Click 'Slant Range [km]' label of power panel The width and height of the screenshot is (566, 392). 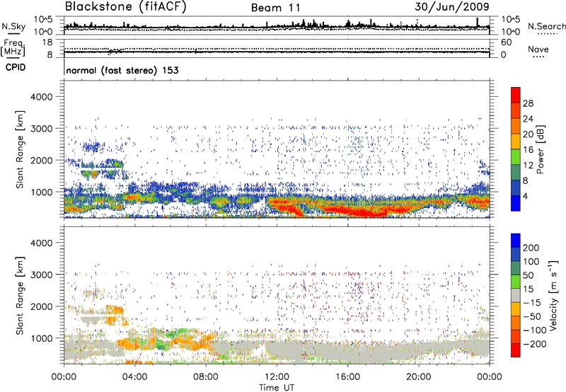click(x=20, y=149)
